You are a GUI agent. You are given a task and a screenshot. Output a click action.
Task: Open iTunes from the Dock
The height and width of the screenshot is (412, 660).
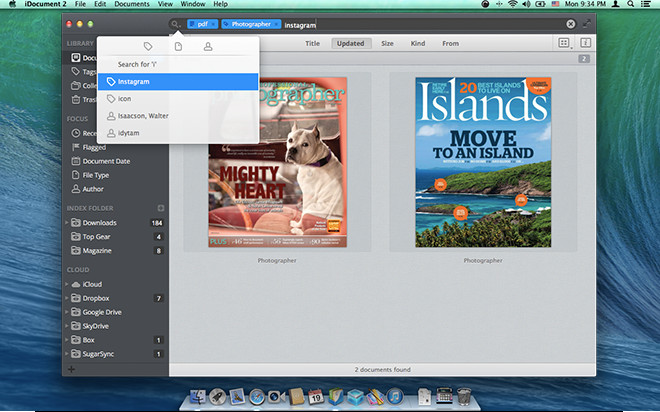coord(395,396)
